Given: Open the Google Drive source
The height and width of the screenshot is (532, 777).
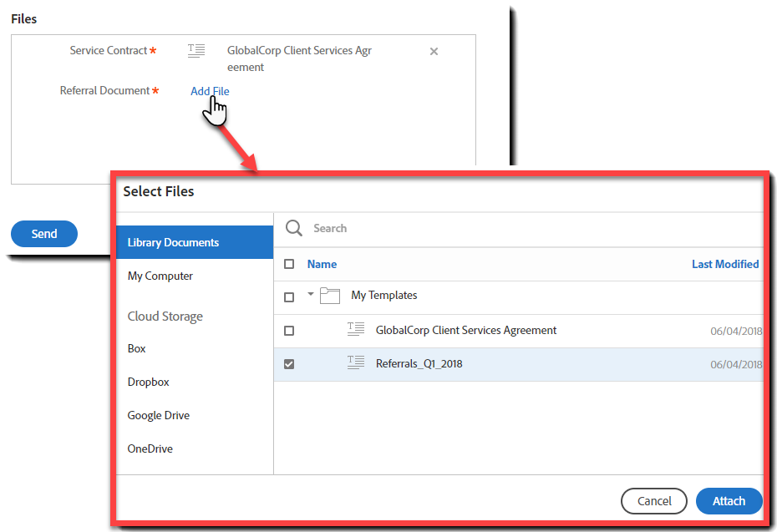Looking at the screenshot, I should (160, 415).
